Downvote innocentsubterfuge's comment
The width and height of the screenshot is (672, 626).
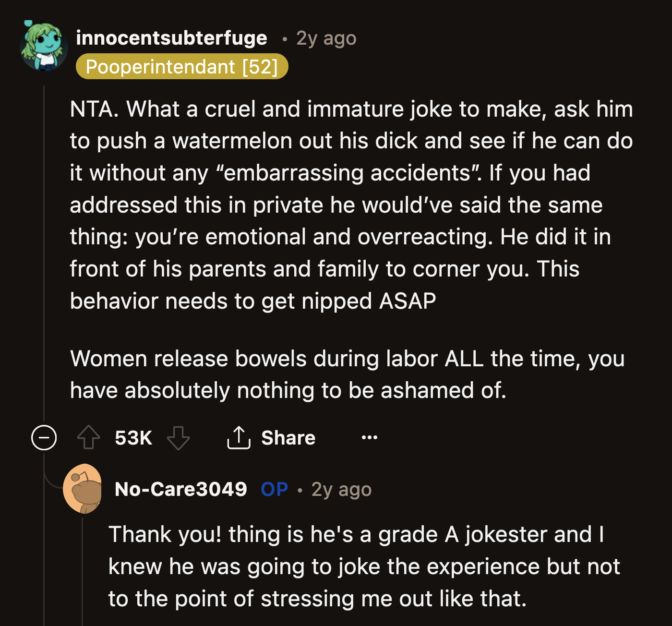[178, 437]
